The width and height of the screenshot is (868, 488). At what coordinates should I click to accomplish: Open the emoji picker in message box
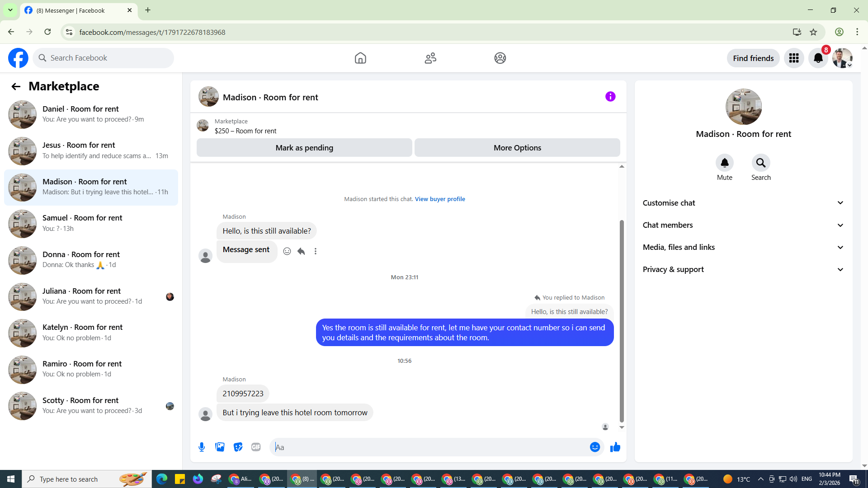(595, 447)
